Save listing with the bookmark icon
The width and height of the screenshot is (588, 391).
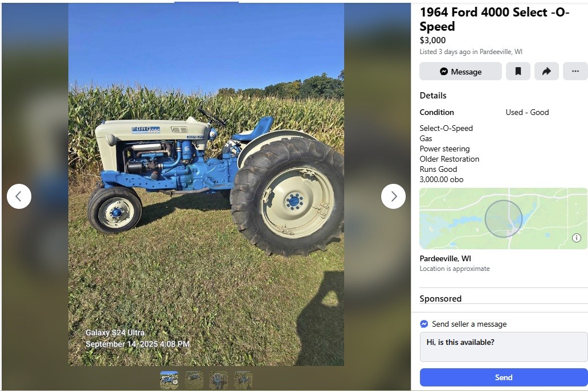(518, 71)
